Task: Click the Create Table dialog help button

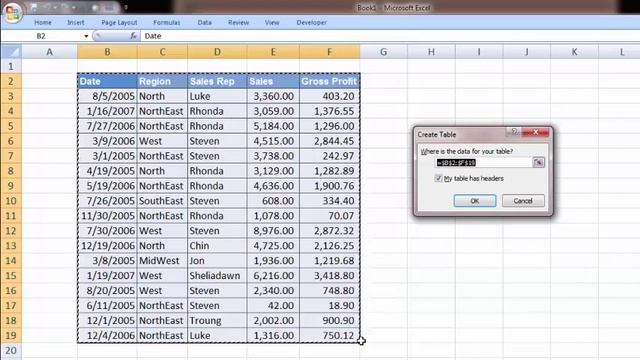Action: (x=514, y=132)
